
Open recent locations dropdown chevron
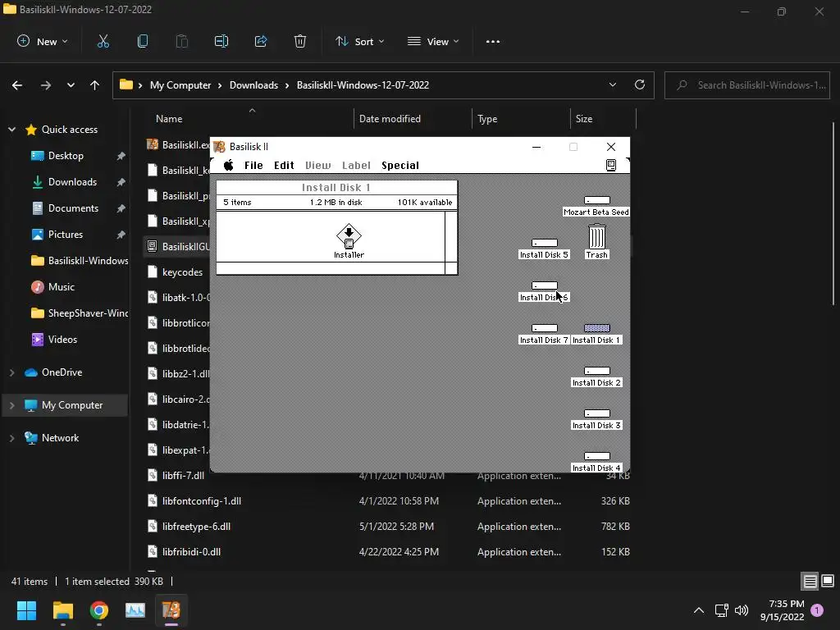point(71,85)
